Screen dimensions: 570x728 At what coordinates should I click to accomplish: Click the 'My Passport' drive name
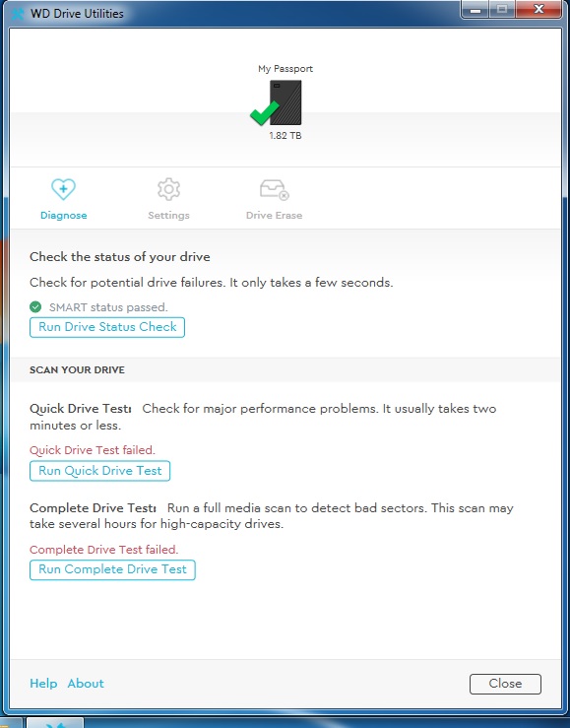(285, 69)
